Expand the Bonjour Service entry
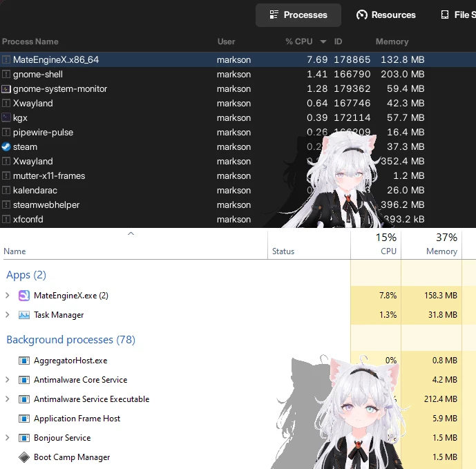 point(8,438)
